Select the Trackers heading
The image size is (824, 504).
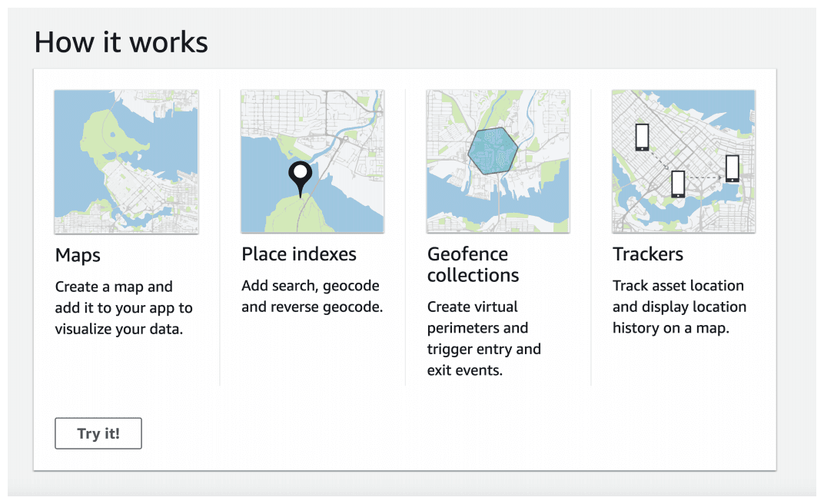[648, 254]
